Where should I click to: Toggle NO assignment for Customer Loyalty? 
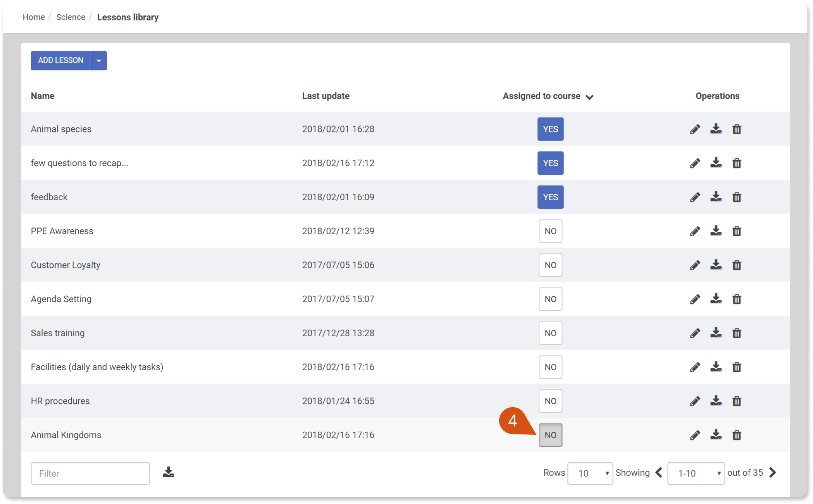click(550, 265)
